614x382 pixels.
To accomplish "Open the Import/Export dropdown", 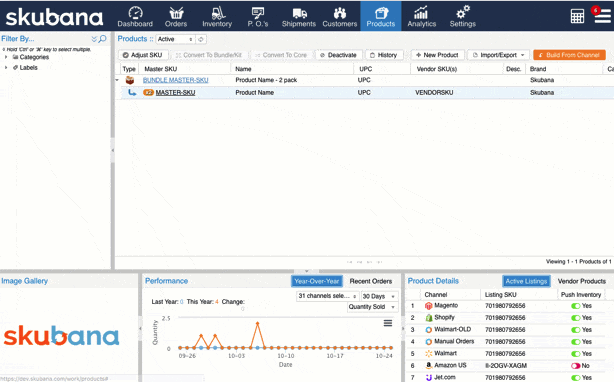I will (x=498, y=55).
